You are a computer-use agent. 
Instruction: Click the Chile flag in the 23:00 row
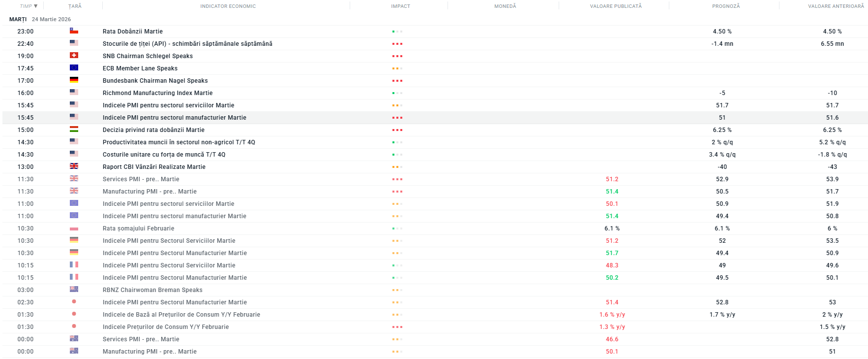[x=74, y=31]
